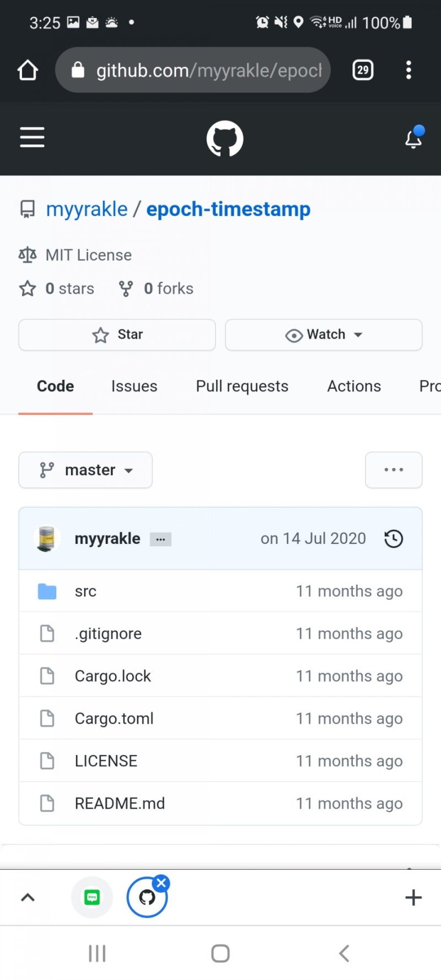
Task: Open the src folder
Action: pos(85,591)
